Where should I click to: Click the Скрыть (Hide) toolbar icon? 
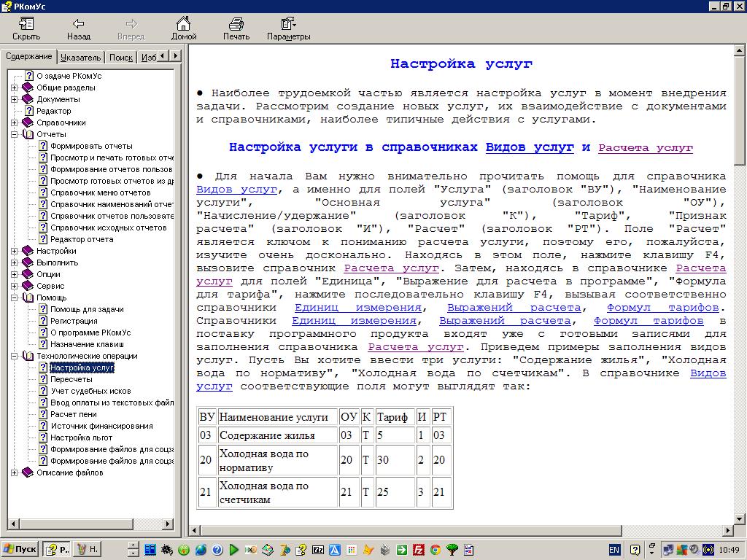[x=26, y=24]
